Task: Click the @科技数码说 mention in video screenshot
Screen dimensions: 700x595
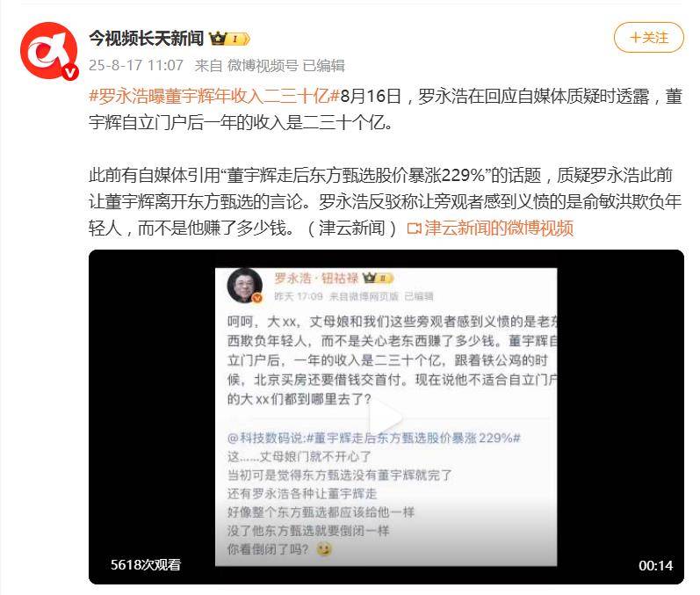Action: click(265, 438)
